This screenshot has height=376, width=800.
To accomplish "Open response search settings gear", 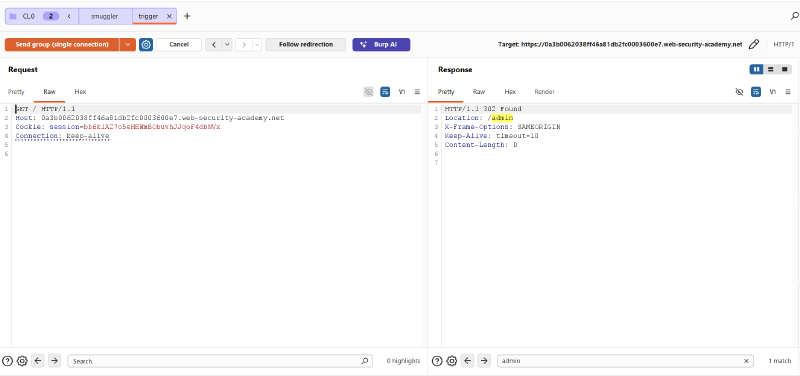I will pyautogui.click(x=452, y=361).
